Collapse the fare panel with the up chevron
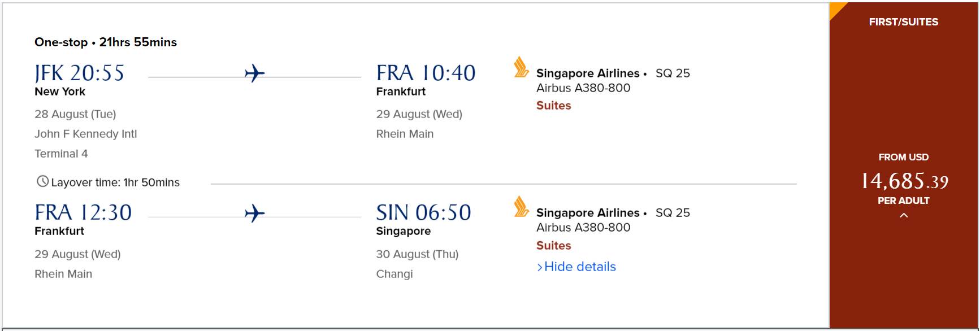 tap(903, 215)
